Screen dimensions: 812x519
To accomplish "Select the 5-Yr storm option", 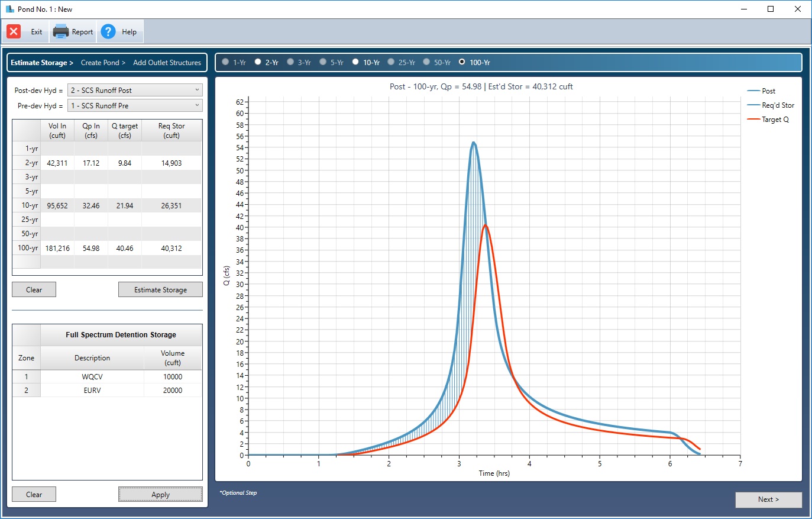I will tap(322, 62).
